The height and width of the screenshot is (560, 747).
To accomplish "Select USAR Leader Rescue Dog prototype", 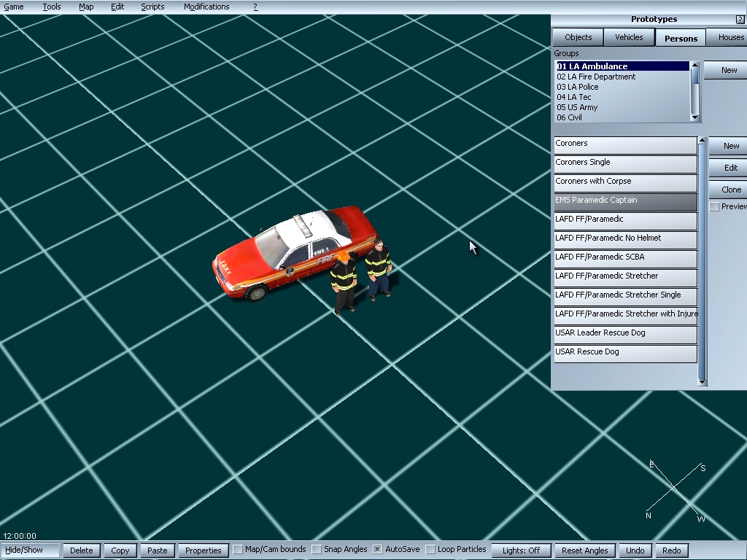I will (625, 335).
